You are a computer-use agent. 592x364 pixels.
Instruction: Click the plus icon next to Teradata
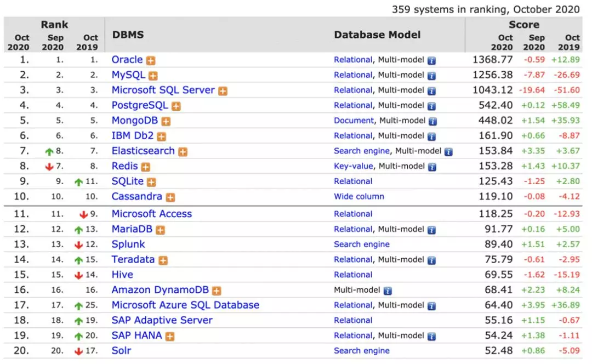pos(163,260)
